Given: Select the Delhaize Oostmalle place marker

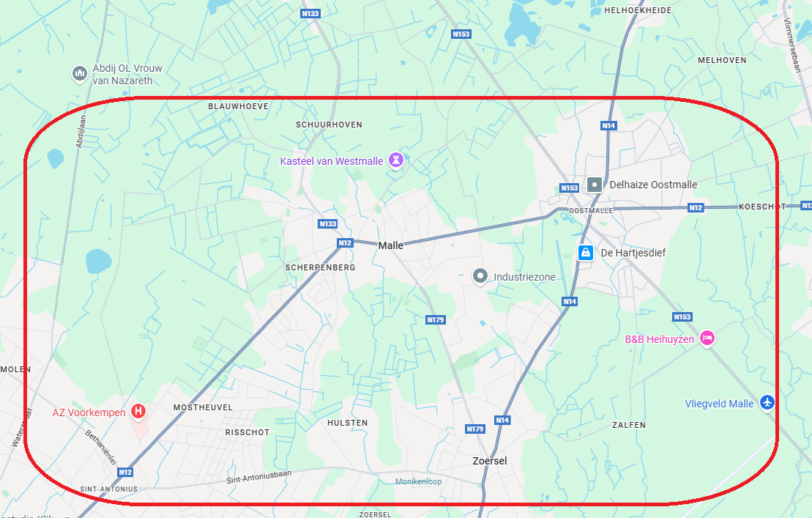Looking at the screenshot, I should coord(595,185).
